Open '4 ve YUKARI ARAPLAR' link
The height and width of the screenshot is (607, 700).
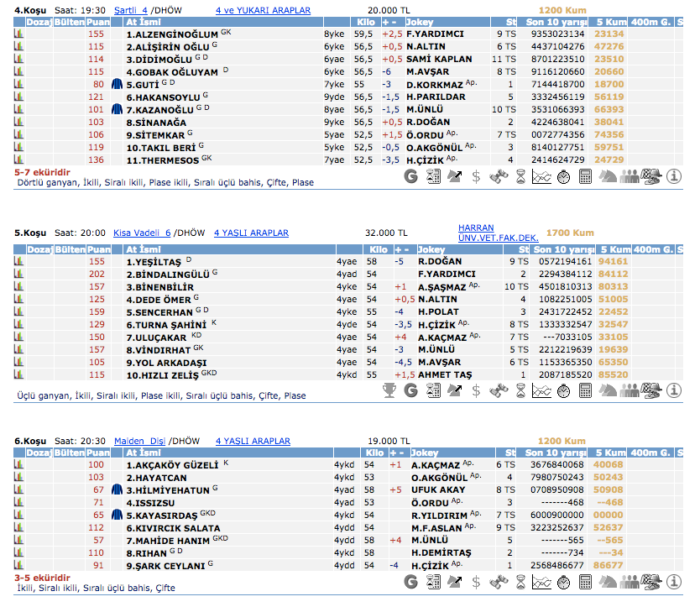click(x=263, y=11)
